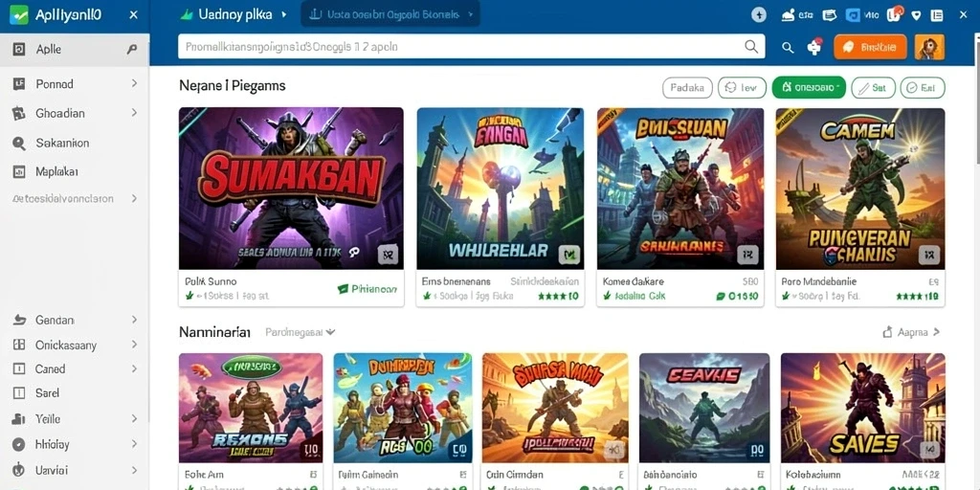Open the user avatar profile icon

coord(929,47)
